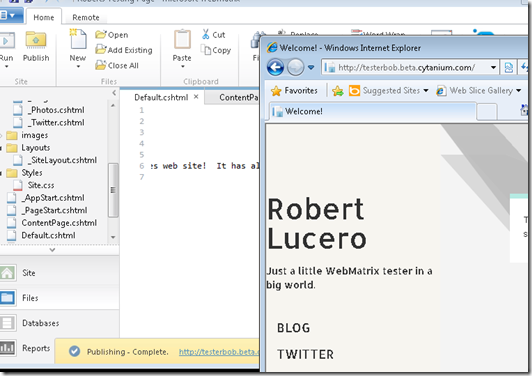532x376 pixels.
Task: Open the Reports workspace
Action: click(26, 348)
